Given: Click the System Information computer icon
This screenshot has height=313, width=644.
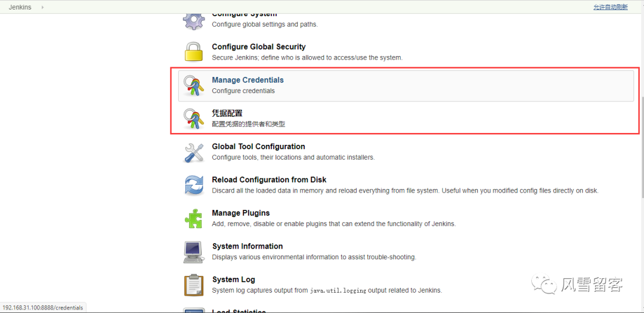Looking at the screenshot, I should coord(193,252).
